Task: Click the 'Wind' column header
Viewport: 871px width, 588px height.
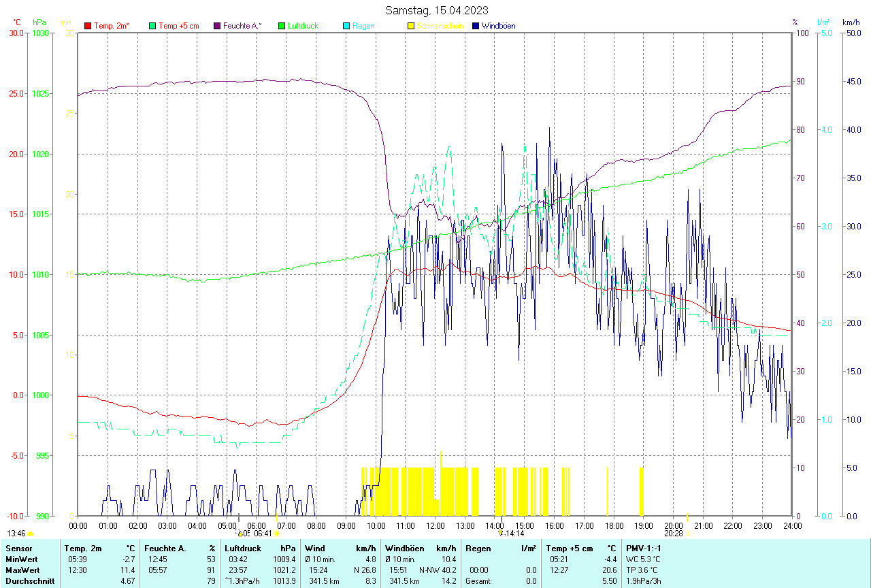Action: 315,548
